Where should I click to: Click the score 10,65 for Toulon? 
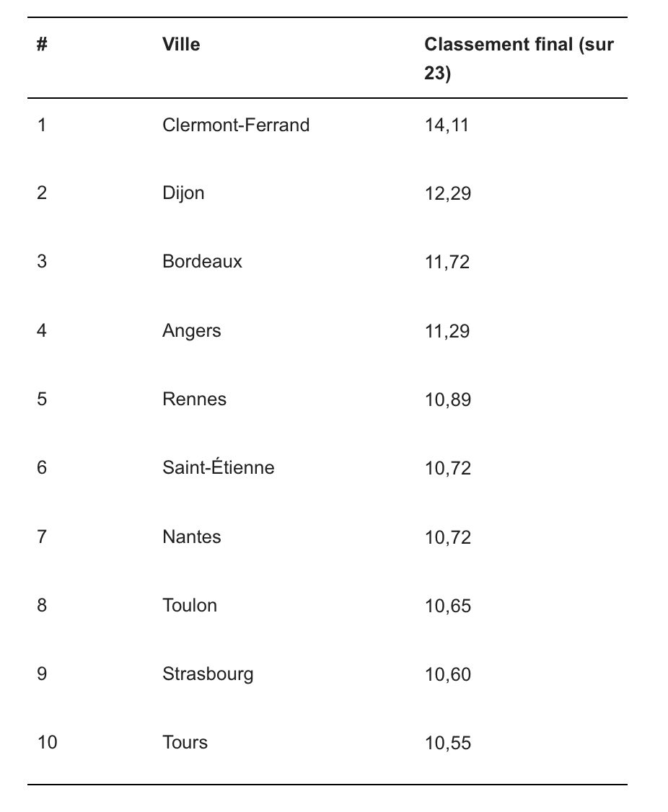[x=448, y=606]
